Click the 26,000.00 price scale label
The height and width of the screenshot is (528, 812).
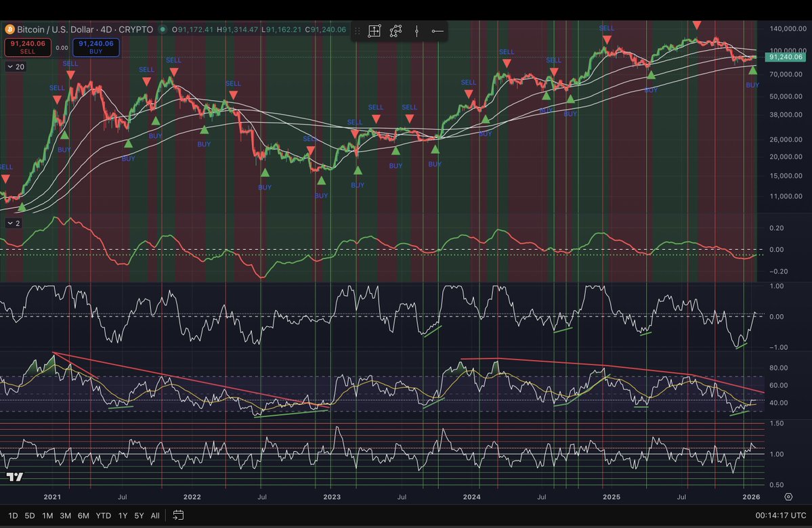(788, 139)
